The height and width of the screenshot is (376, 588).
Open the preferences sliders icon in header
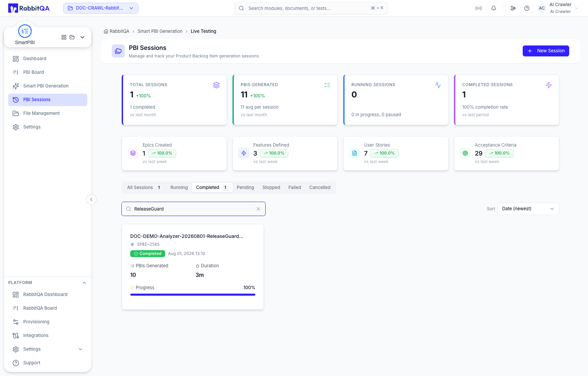[513, 8]
